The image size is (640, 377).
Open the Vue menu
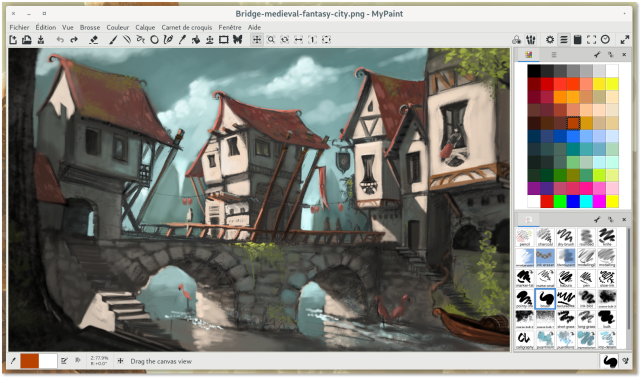[68, 27]
